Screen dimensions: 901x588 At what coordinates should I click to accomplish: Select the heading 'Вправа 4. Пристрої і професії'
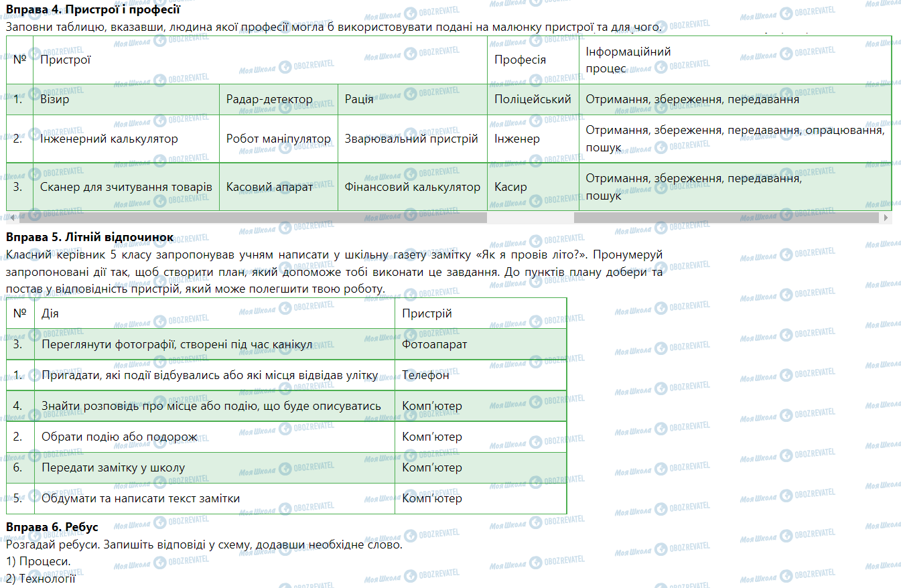(x=92, y=11)
